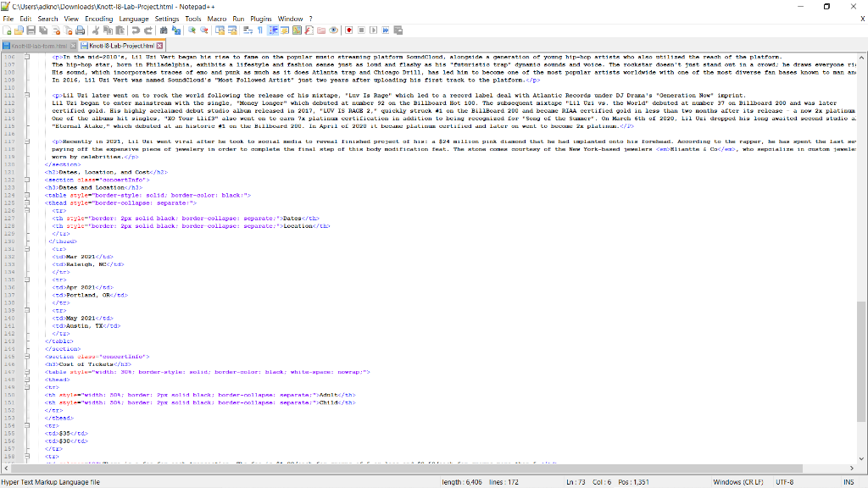This screenshot has height=488, width=868.
Task: Cut the selection with the scissors icon
Action: point(96,30)
